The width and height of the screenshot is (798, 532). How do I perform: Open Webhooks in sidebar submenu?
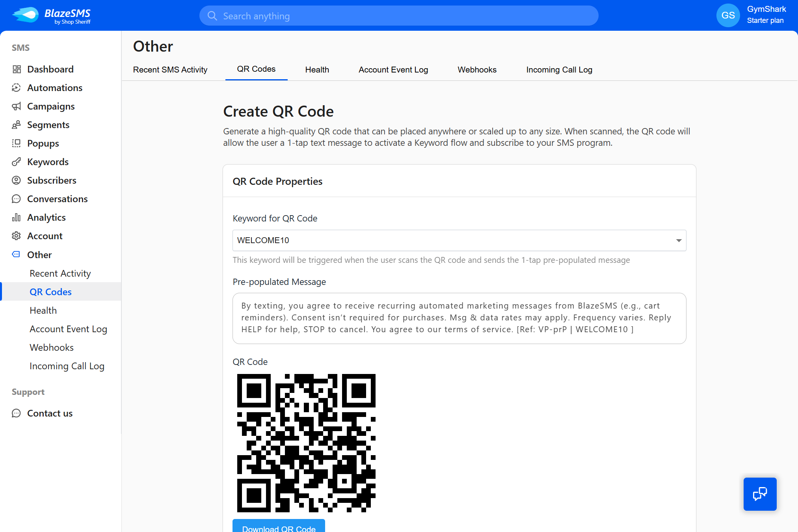coord(52,348)
